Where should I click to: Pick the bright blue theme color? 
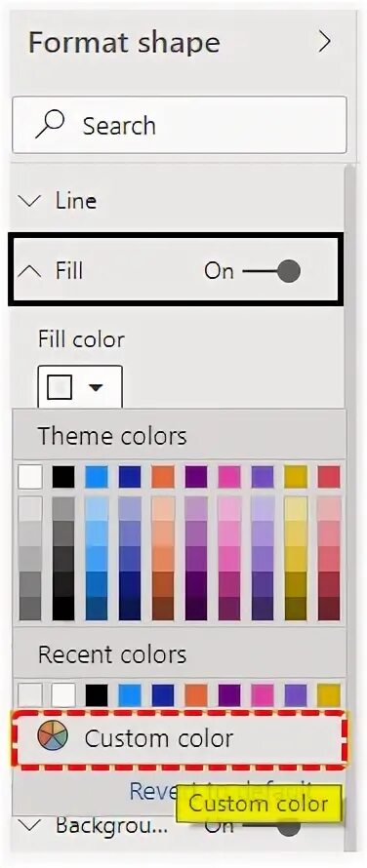[x=97, y=477]
